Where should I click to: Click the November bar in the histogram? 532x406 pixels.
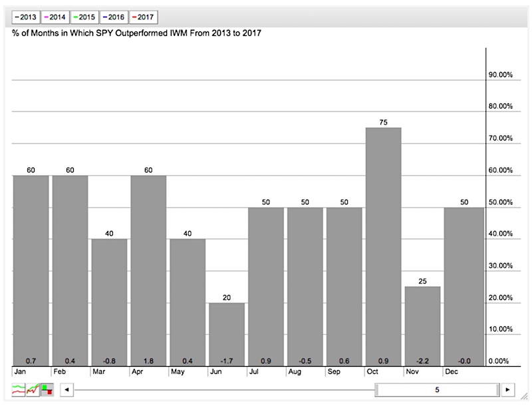422,327
